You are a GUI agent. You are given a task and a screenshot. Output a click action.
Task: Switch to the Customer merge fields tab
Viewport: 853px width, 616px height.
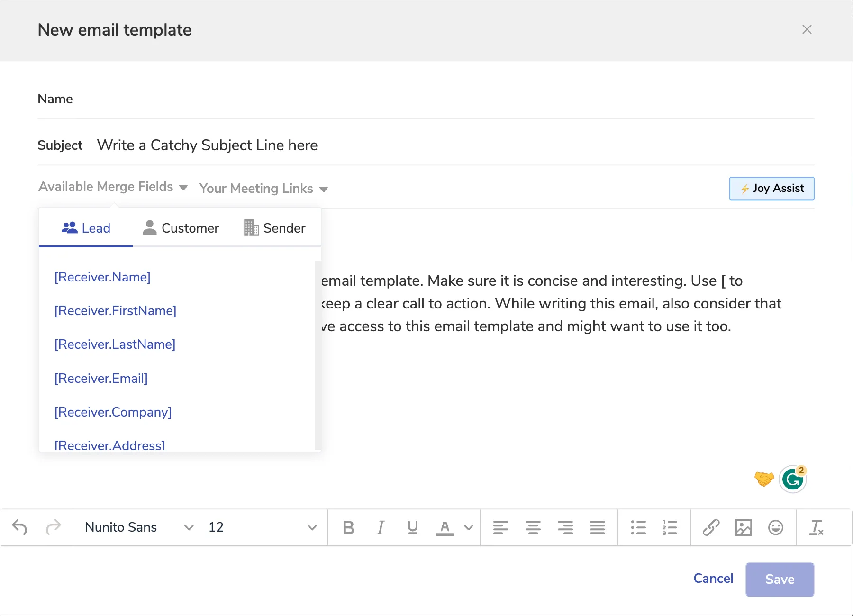coord(181,228)
